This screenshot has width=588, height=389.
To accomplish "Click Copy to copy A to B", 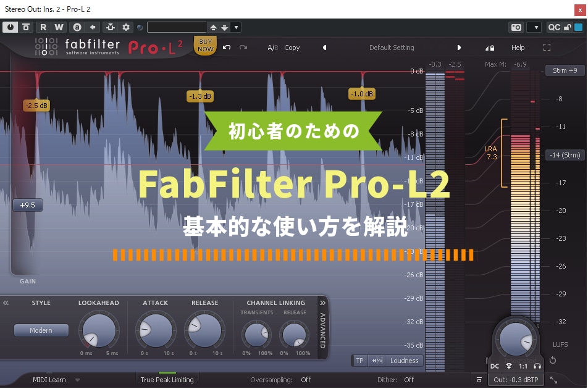I will (292, 48).
